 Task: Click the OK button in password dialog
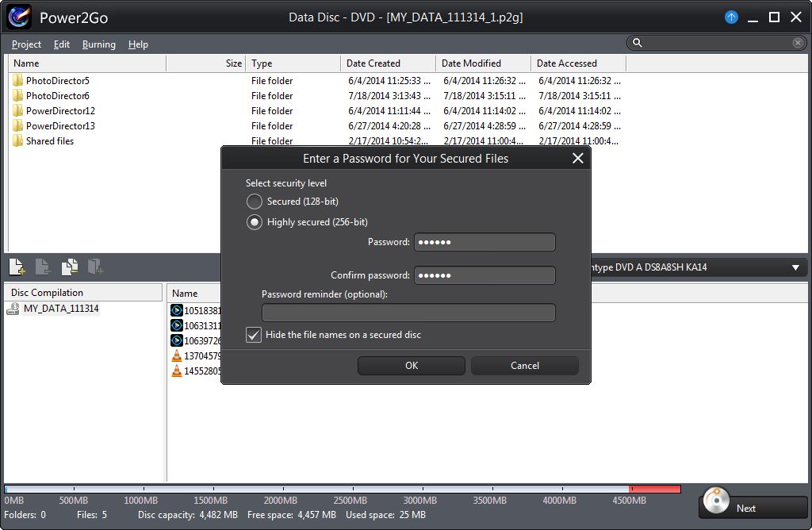(411, 366)
